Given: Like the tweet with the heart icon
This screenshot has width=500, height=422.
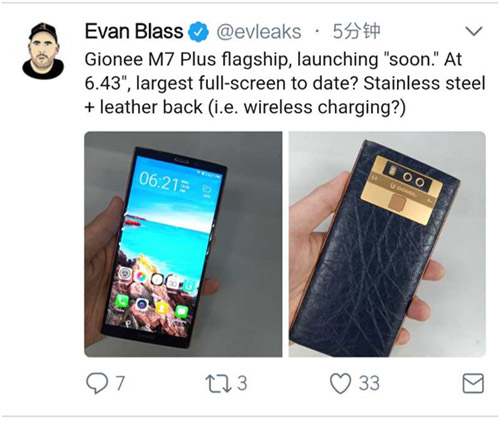Looking at the screenshot, I should (340, 383).
